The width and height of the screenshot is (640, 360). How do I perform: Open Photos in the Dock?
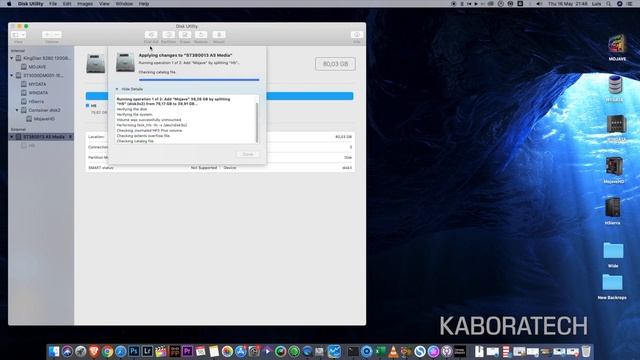coord(227,351)
